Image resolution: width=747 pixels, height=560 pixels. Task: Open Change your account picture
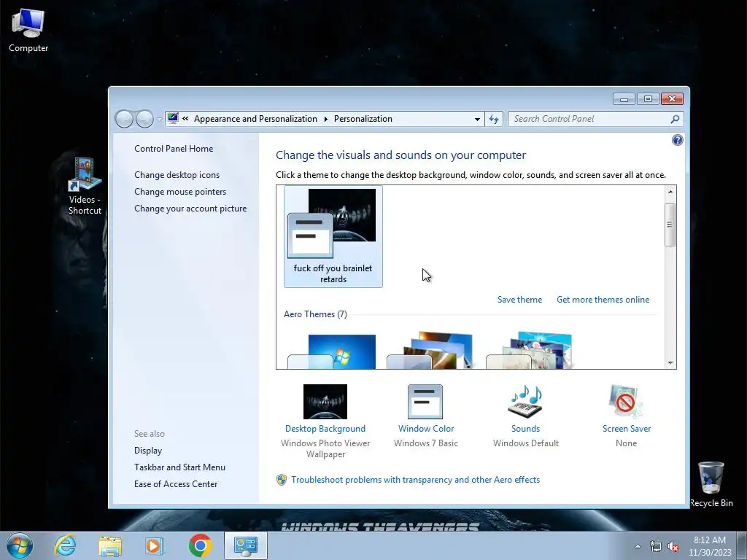pyautogui.click(x=190, y=208)
